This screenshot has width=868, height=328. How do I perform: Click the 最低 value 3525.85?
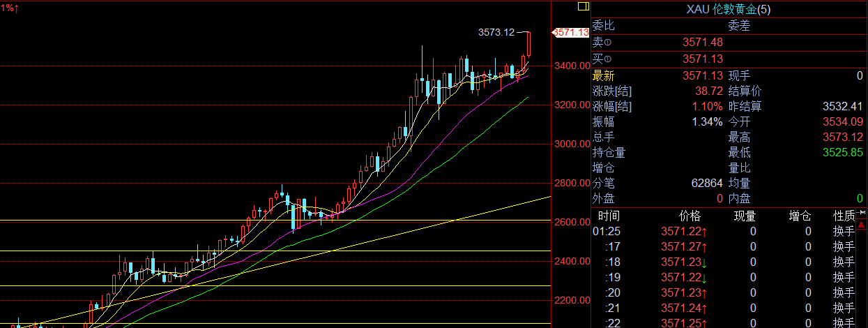pos(844,152)
